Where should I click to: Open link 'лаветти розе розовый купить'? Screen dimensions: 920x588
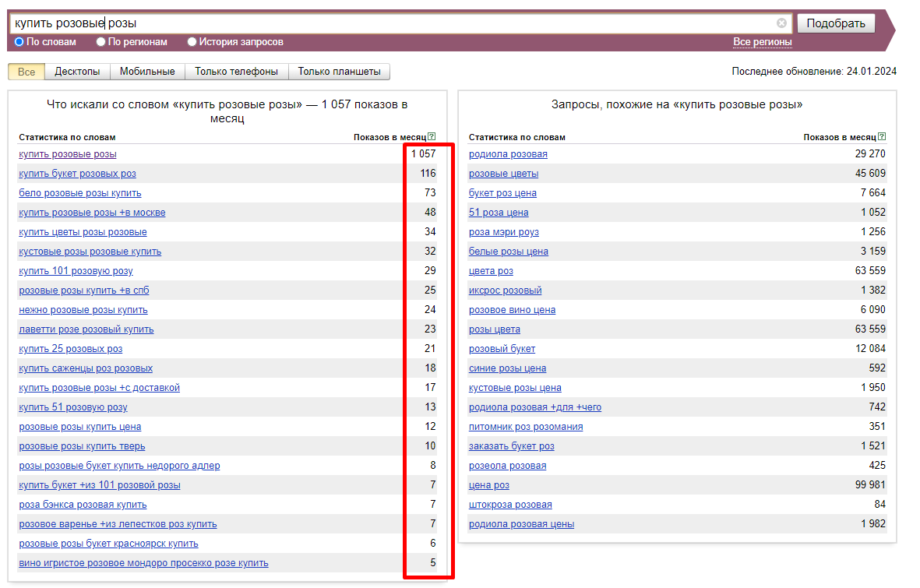tap(86, 329)
